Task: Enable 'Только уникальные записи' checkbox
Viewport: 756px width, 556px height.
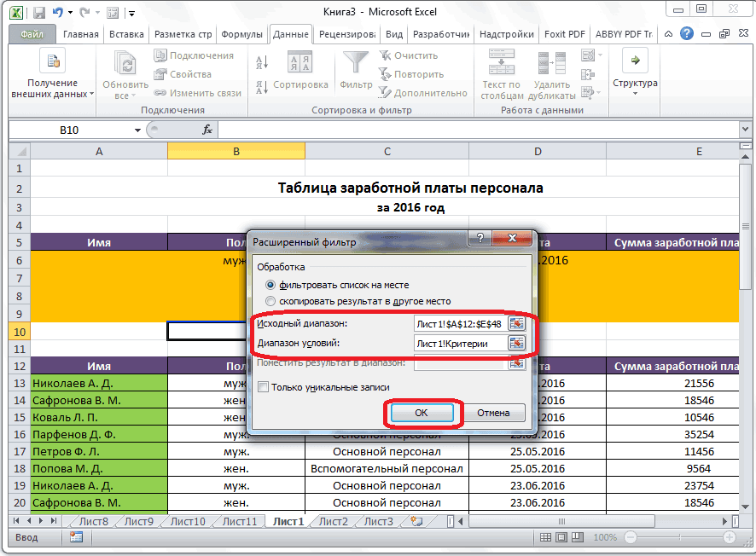Action: [264, 387]
